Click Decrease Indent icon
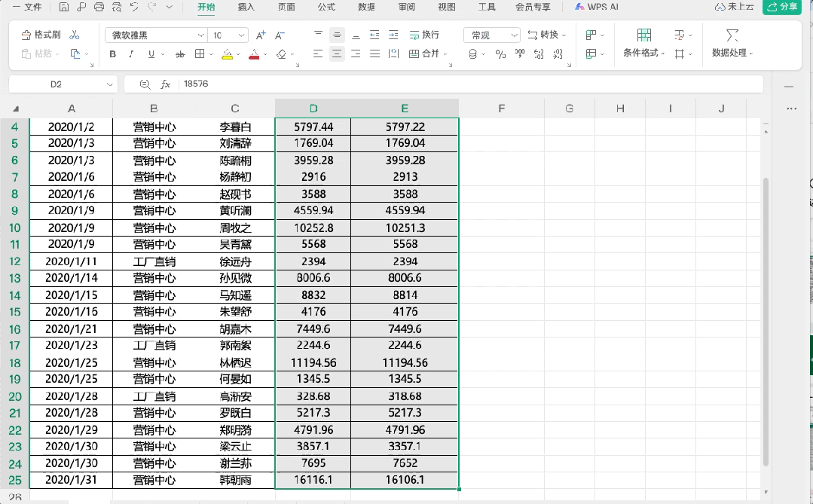The height and width of the screenshot is (504, 813). [374, 35]
